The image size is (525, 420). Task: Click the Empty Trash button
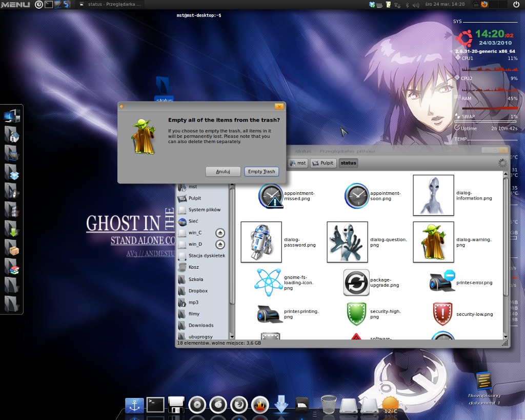(x=261, y=171)
